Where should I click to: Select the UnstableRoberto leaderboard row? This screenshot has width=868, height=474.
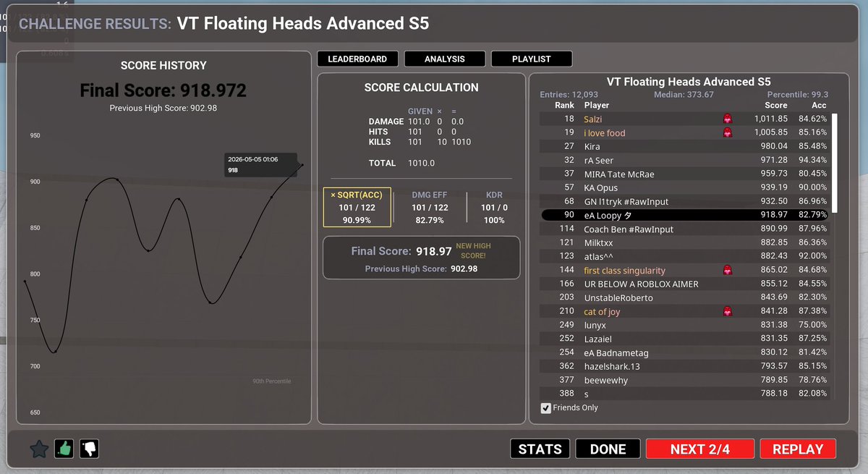click(x=685, y=297)
